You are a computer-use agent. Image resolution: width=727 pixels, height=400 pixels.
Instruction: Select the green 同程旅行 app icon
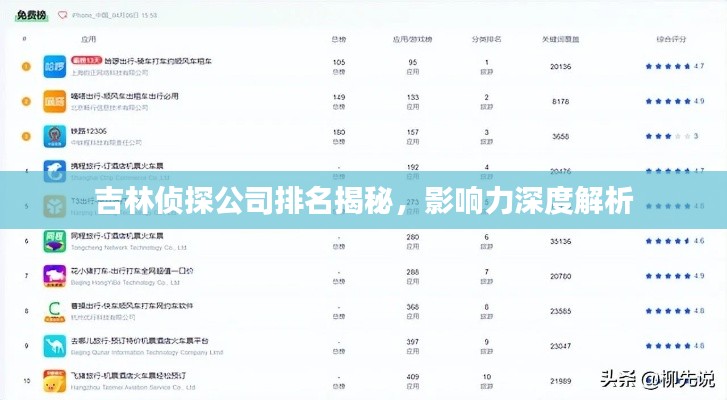54,241
